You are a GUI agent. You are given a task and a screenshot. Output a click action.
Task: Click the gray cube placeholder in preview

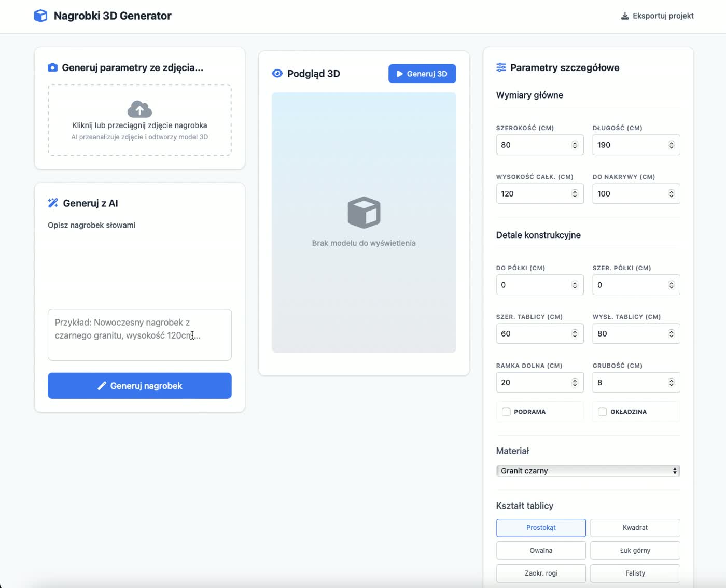364,213
